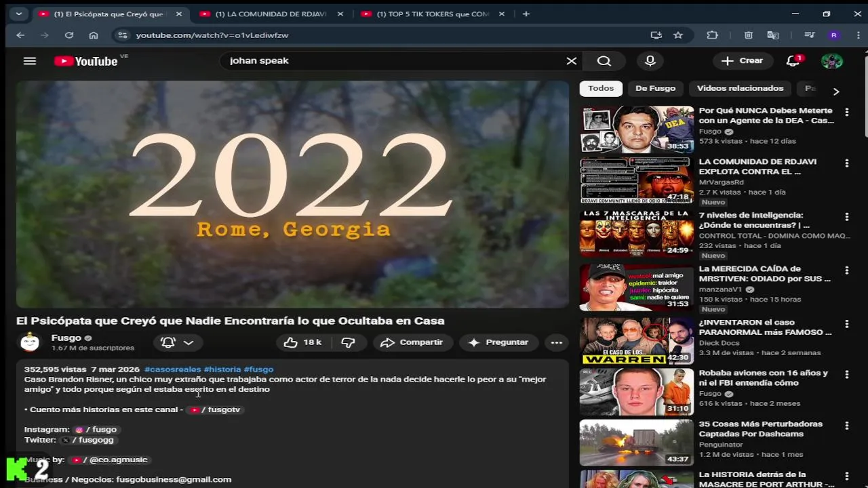Open the translate page icon in the toolbar

[772, 35]
